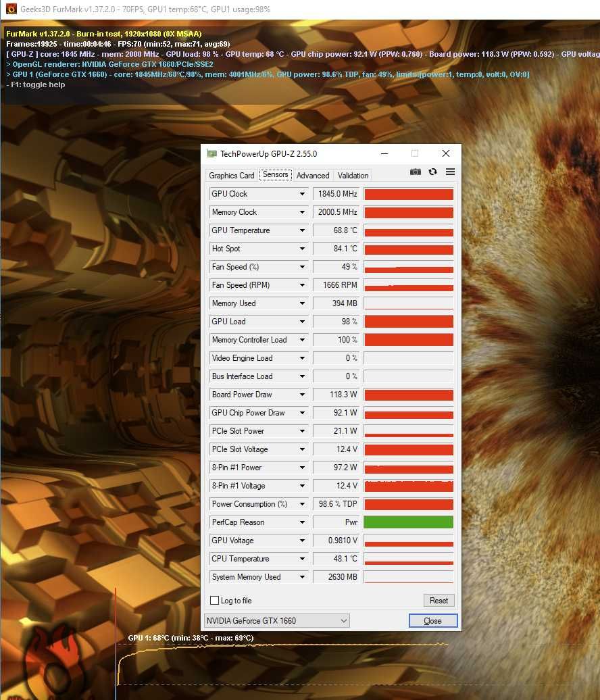600x700 pixels.
Task: Close GPU-Z with the title bar X
Action: click(445, 153)
